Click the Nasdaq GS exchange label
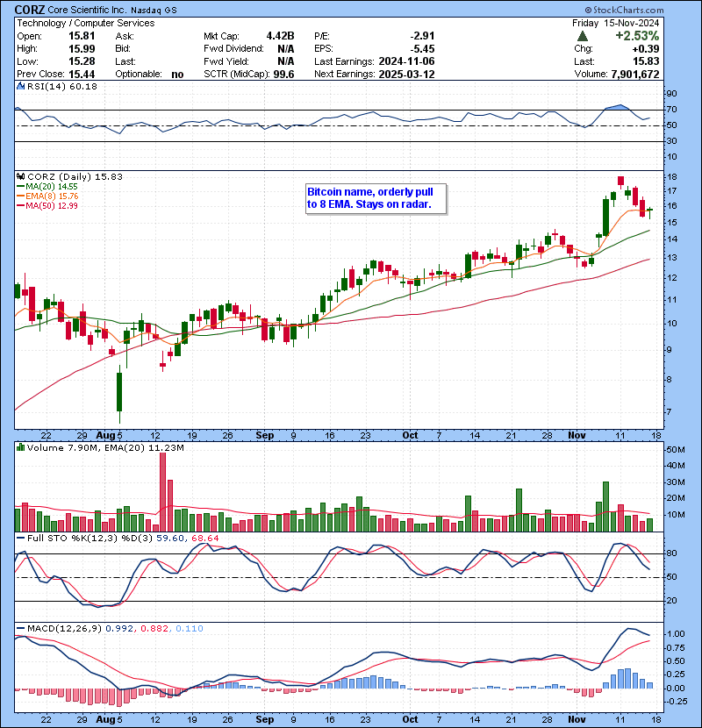 (154, 11)
